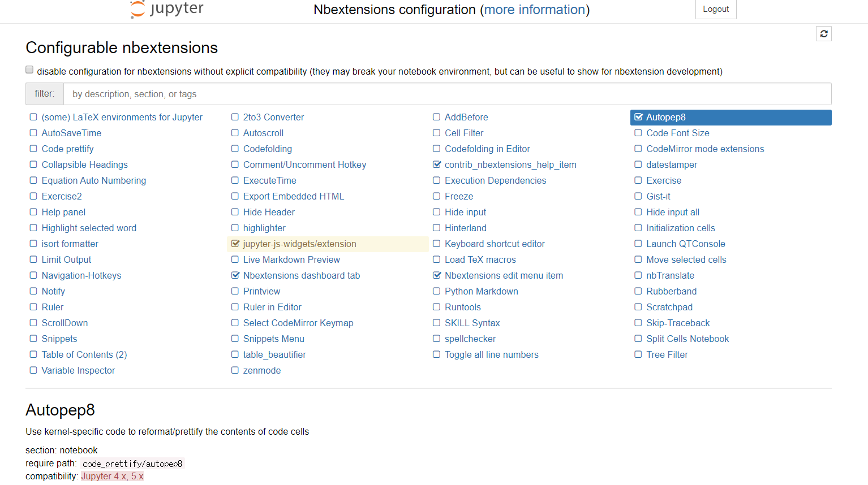This screenshot has height=485, width=868.
Task: Enable the Snippets extension checkbox
Action: pos(33,339)
